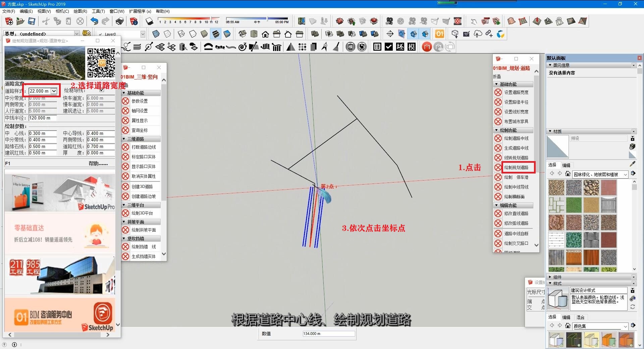Toggle X-ray mode
The image size is (644, 349).
[x=156, y=34]
